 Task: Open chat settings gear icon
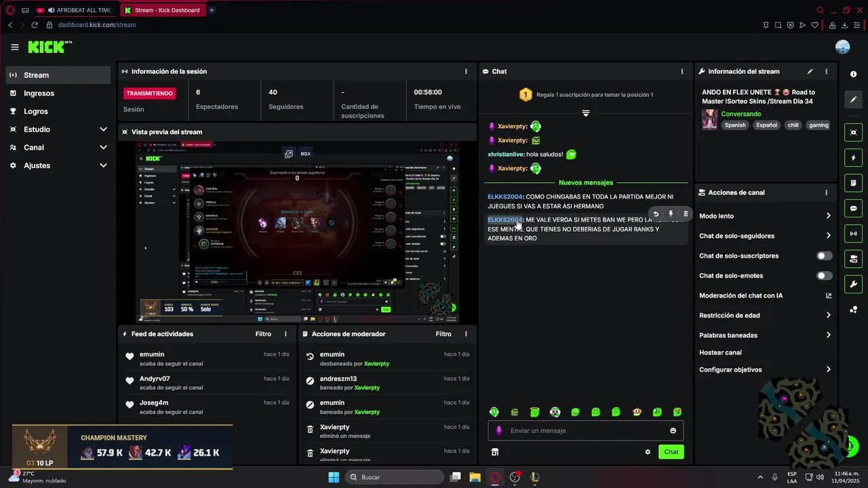[648, 452]
